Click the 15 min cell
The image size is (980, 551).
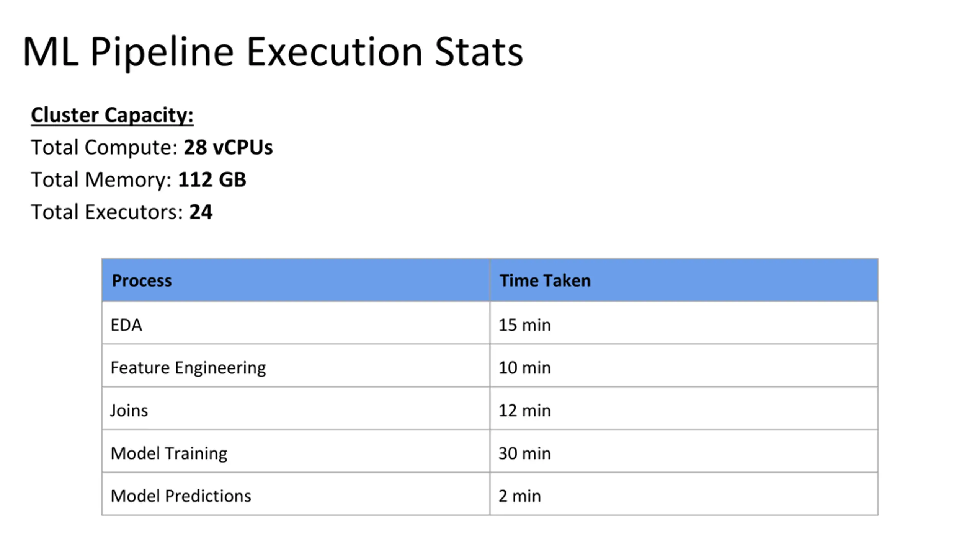click(684, 323)
